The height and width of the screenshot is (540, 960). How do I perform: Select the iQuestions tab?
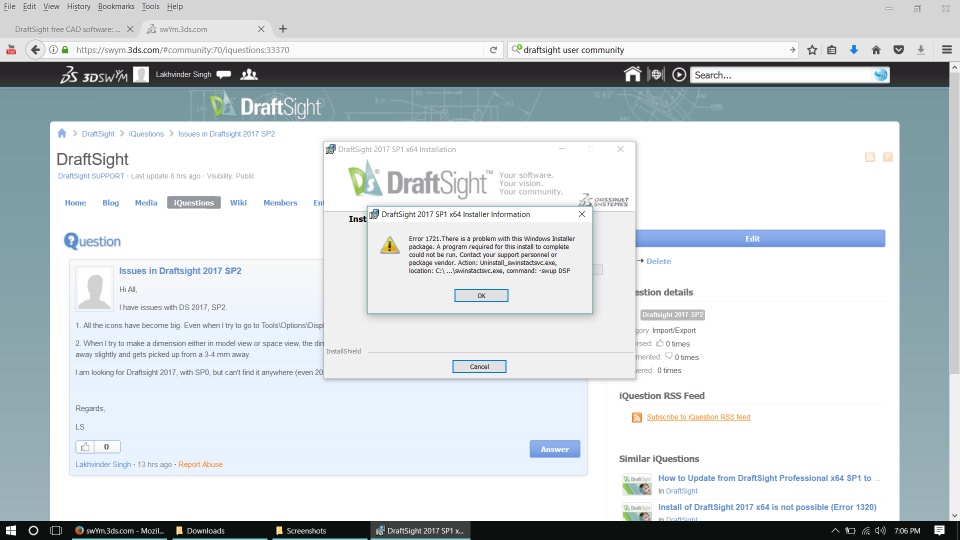pyautogui.click(x=193, y=203)
